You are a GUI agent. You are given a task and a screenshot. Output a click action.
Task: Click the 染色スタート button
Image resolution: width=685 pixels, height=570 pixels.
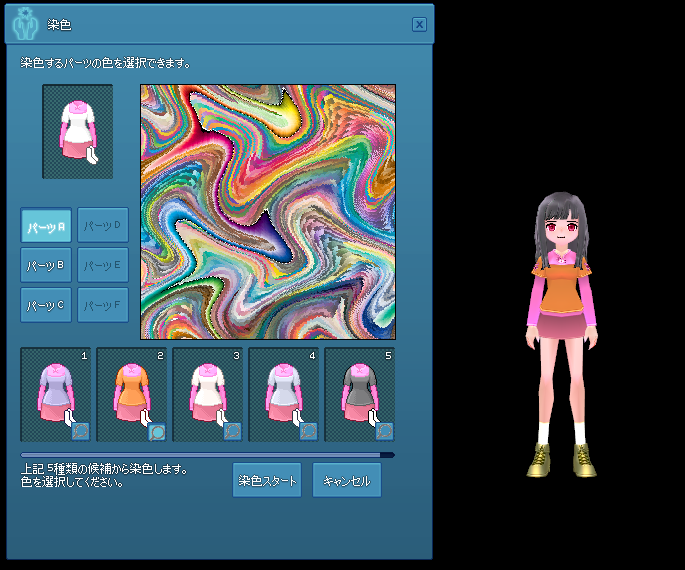tap(267, 480)
